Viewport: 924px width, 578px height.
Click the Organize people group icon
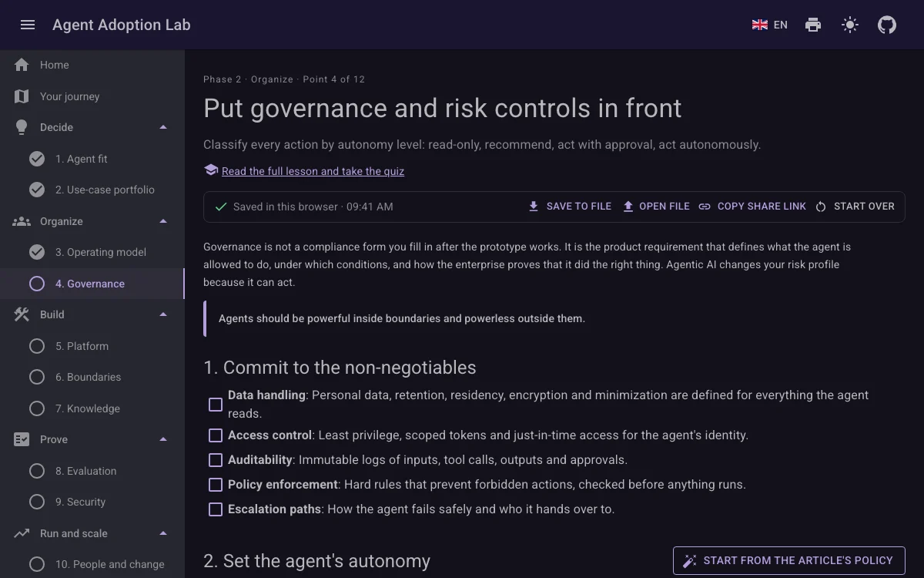pyautogui.click(x=22, y=221)
